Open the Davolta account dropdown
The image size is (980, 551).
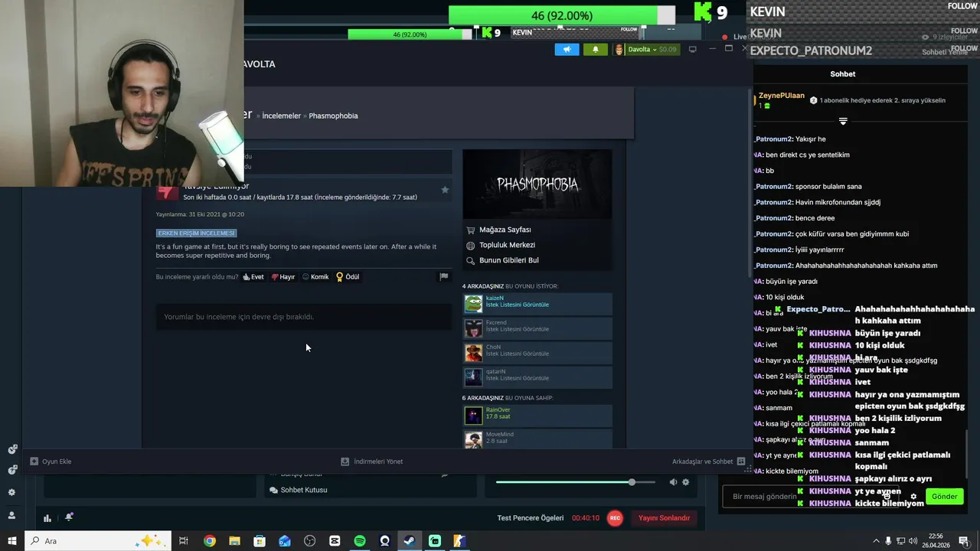646,50
